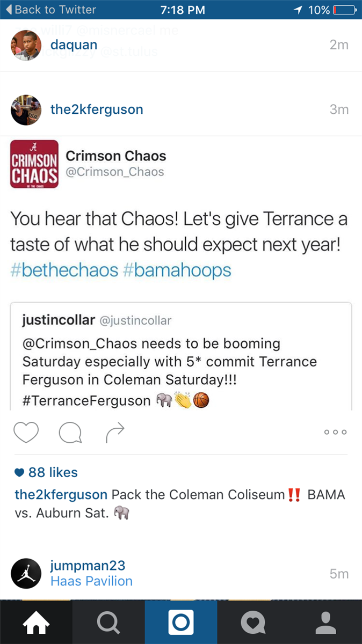Image resolution: width=362 pixels, height=644 pixels.
Task: Open the Activity heart-bubble tab
Action: pos(253,623)
